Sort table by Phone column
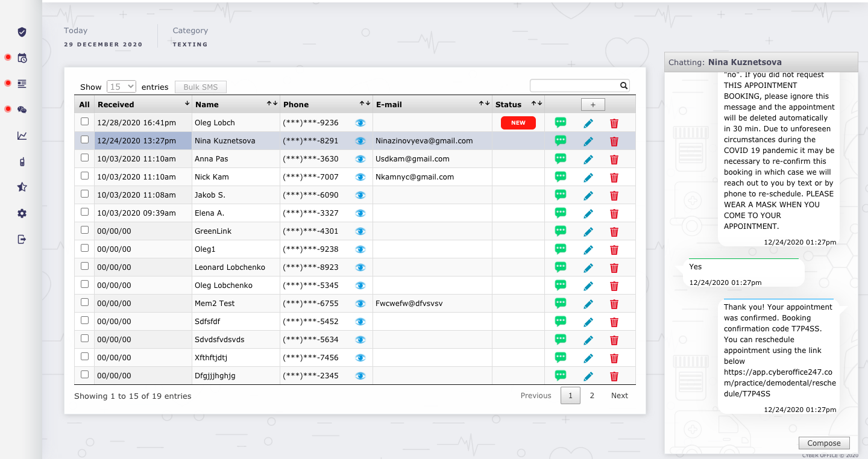Image resolution: width=868 pixels, height=459 pixels. click(327, 104)
